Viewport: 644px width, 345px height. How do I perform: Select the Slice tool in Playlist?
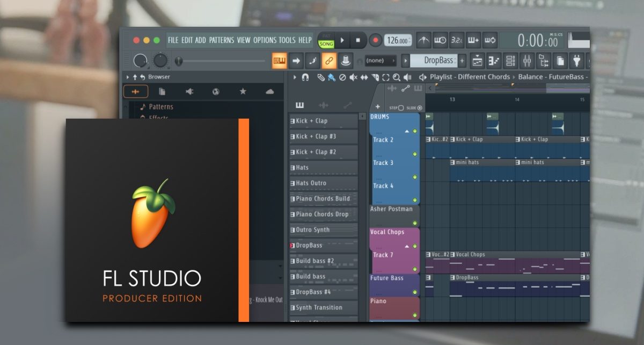point(375,77)
